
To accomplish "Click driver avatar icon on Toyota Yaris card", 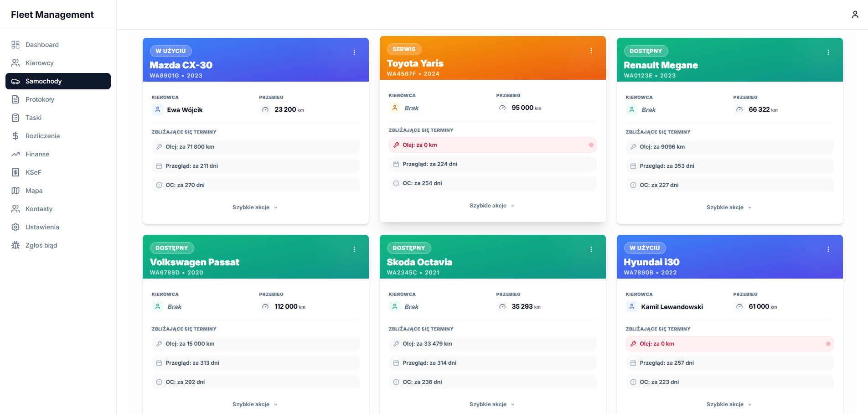I will point(395,108).
